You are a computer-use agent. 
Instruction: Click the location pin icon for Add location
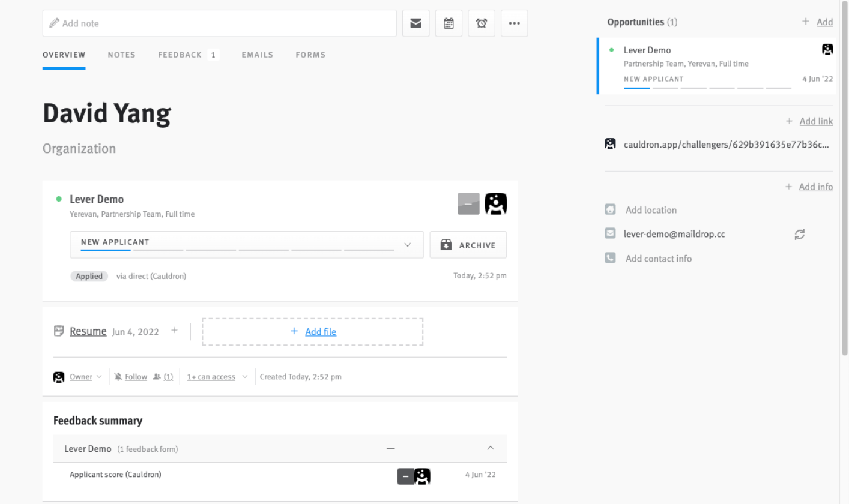[x=610, y=209]
